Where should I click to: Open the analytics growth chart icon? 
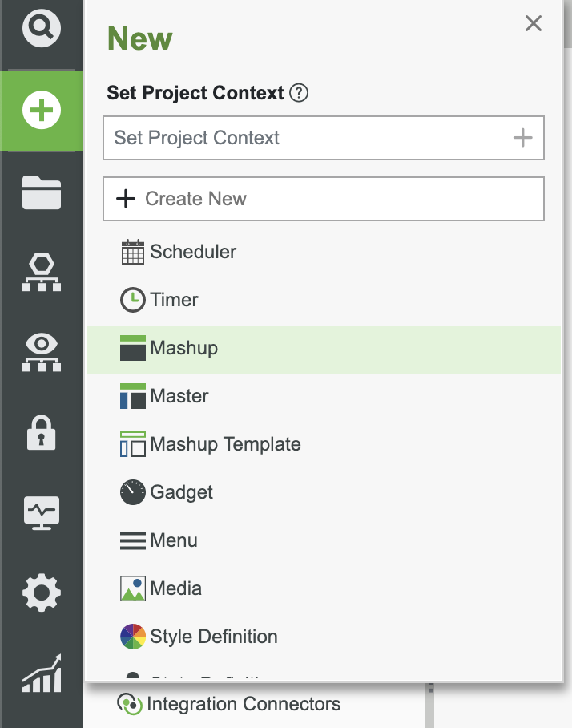[42, 673]
